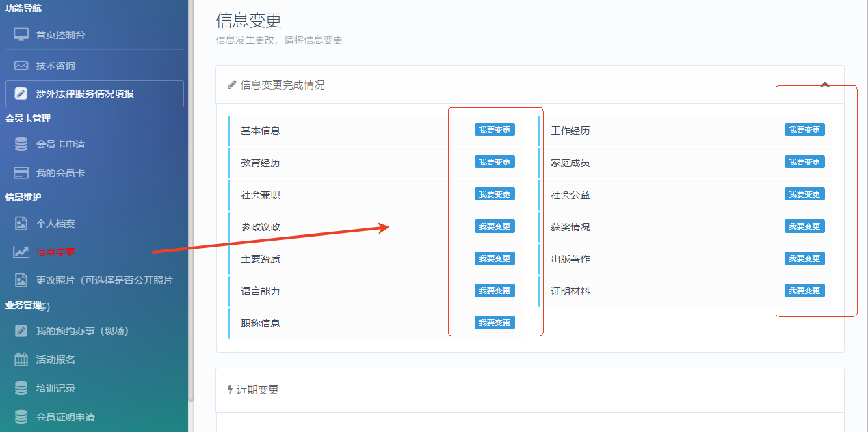Viewport: 868px width, 432px height.
Task: Collapse the 信息变更完成情况 panel with chevron
Action: click(825, 85)
